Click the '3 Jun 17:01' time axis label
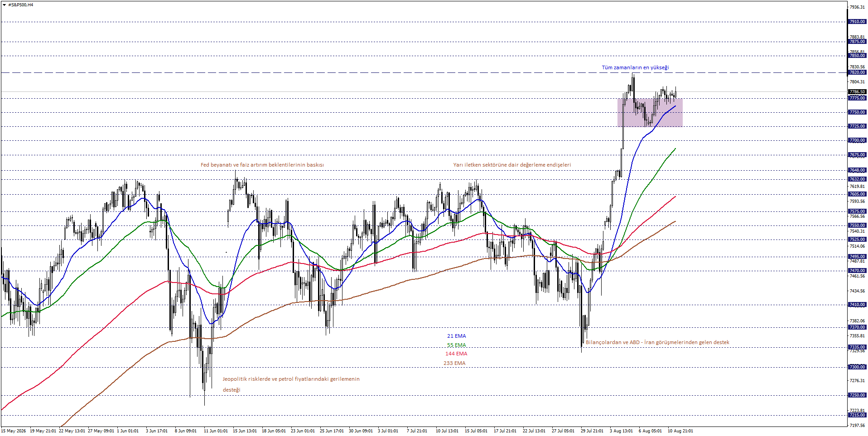868x436 pixels. [x=157, y=431]
